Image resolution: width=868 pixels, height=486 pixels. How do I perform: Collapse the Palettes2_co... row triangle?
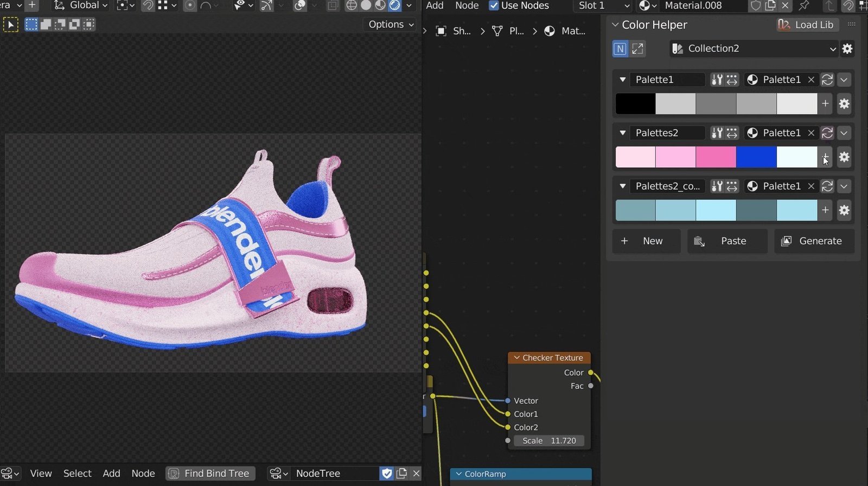pos(623,186)
